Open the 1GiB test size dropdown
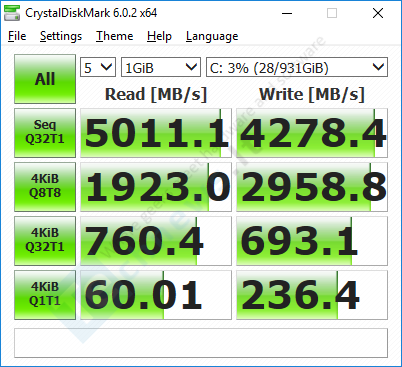Image resolution: width=402 pixels, height=367 pixels. tap(161, 67)
